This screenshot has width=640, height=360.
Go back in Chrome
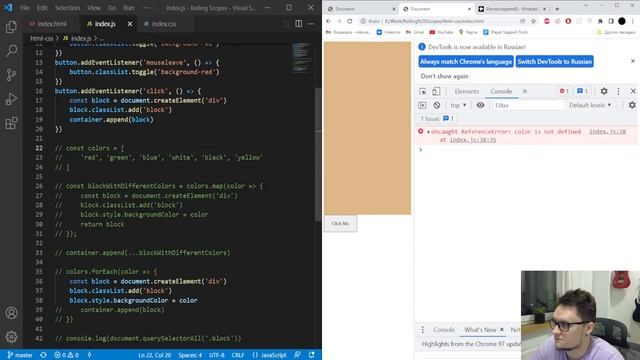[329, 21]
